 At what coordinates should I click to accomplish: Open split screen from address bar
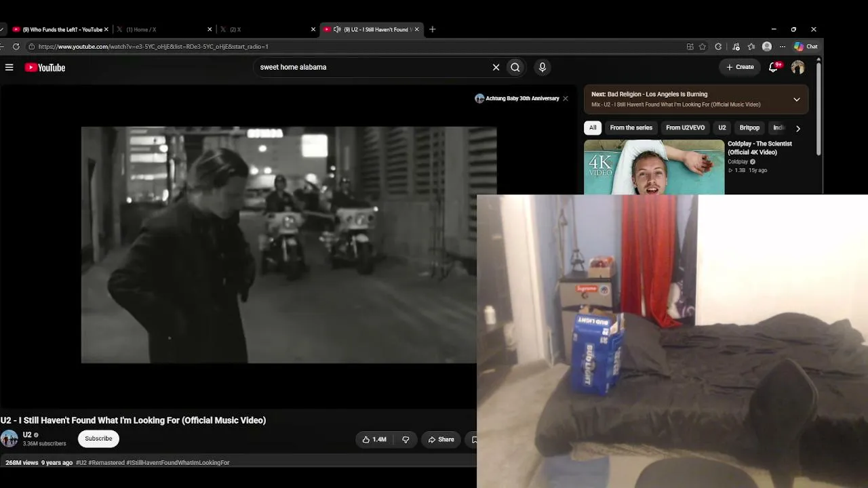pyautogui.click(x=690, y=47)
